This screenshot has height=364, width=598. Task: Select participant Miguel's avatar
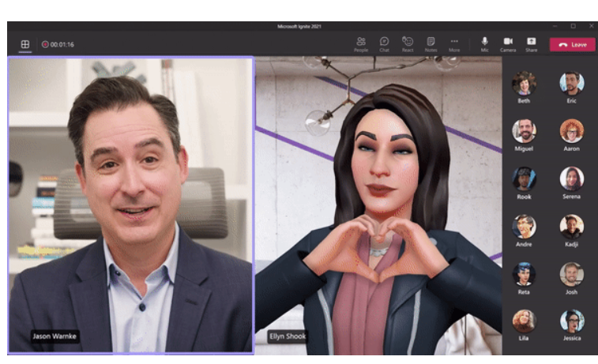[524, 131]
